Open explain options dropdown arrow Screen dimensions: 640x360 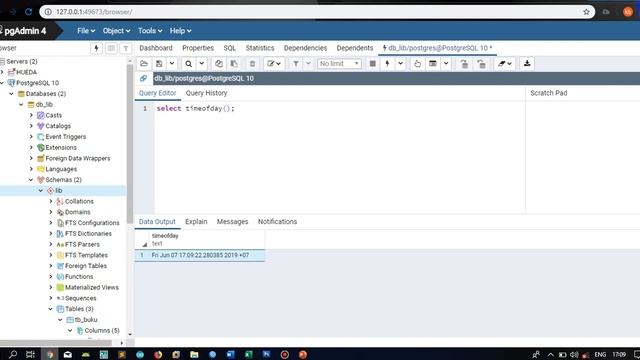(x=446, y=64)
